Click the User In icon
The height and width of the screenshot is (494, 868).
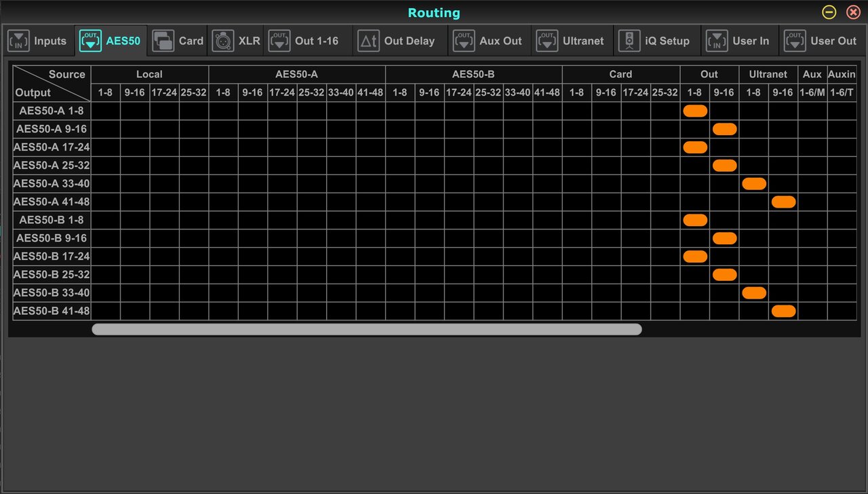click(717, 41)
